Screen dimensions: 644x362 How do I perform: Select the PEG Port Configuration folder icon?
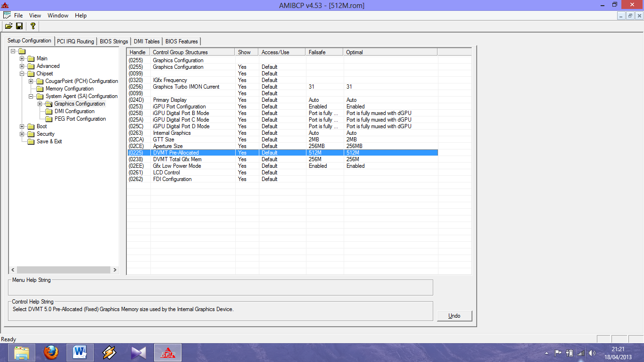49,119
